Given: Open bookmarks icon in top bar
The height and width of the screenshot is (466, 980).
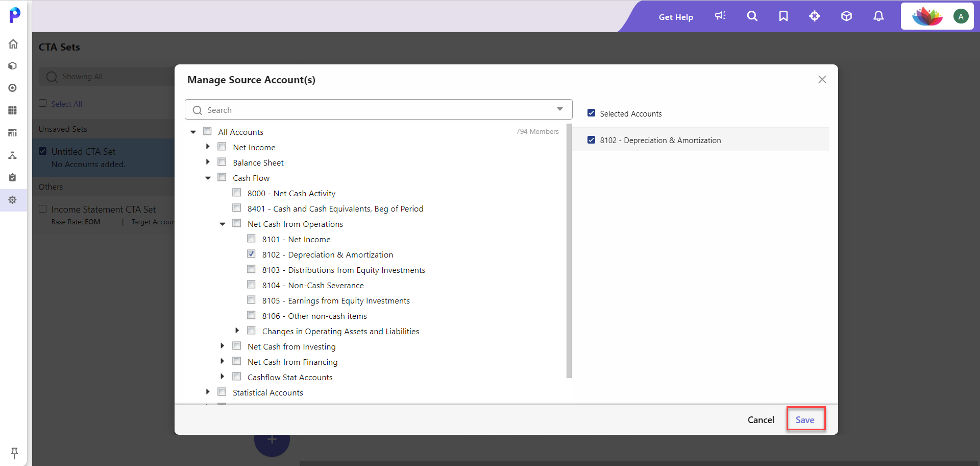Looking at the screenshot, I should [x=783, y=16].
